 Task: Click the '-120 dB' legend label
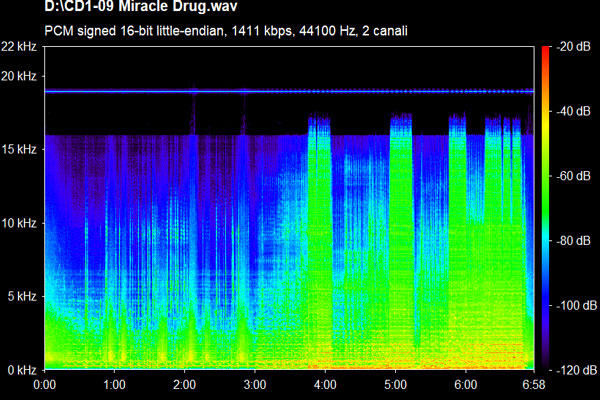576,370
